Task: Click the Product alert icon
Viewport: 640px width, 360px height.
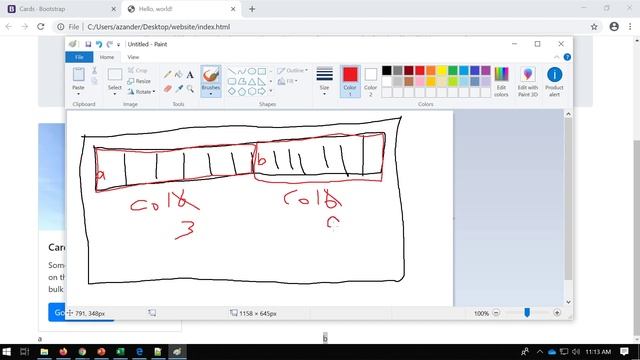Action: [554, 82]
